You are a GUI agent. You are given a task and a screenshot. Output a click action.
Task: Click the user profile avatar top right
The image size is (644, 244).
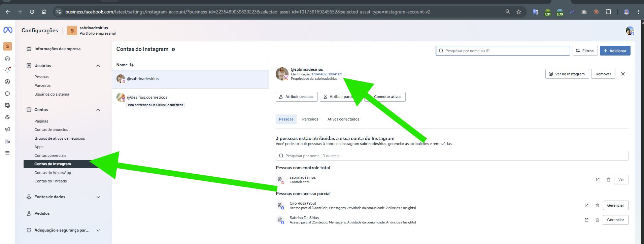(x=630, y=31)
